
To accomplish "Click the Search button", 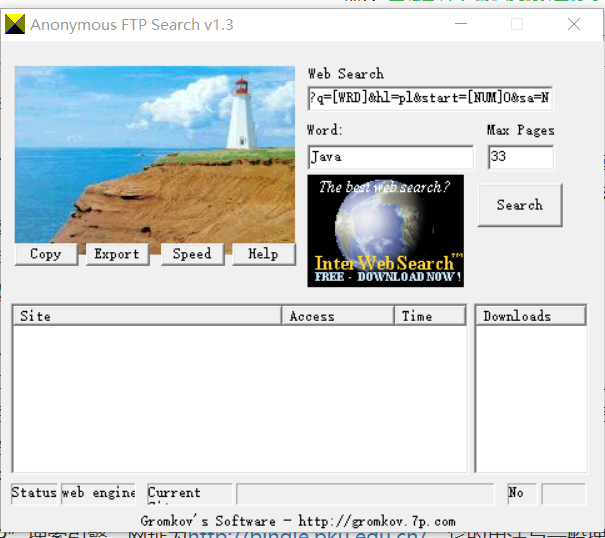I will click(520, 205).
